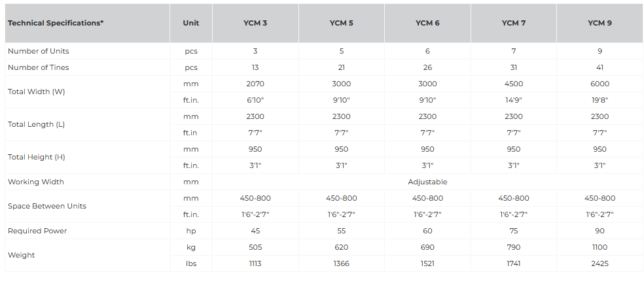Click the Technical Specifications header cell
Viewport: 644px width, 302px height.
pos(56,23)
